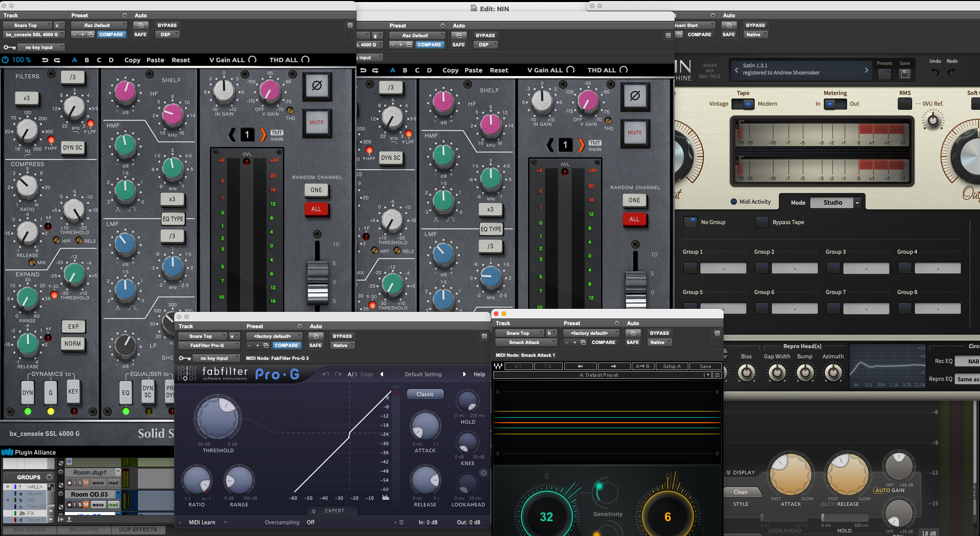Open Help menu in FabFilter Pro-G

point(479,374)
